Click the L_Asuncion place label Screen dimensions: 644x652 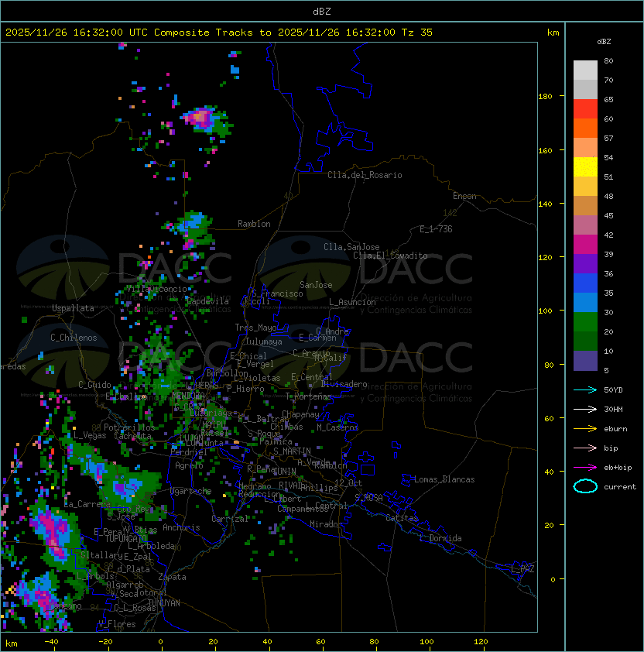(352, 302)
